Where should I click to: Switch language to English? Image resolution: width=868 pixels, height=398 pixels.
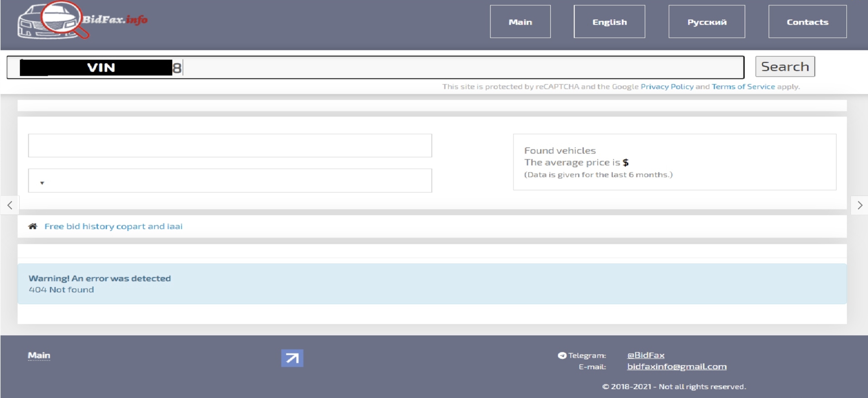609,22
